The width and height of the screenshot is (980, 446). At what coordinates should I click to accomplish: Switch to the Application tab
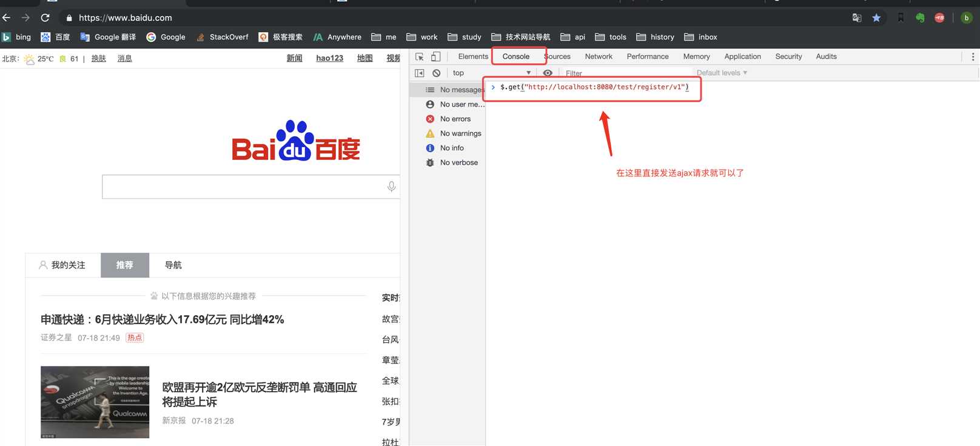[x=742, y=56]
